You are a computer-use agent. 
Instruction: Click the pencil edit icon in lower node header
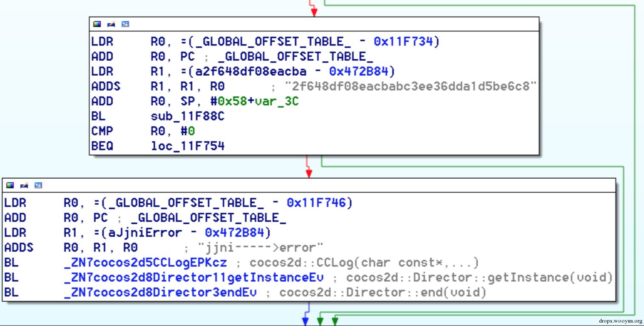24,185
